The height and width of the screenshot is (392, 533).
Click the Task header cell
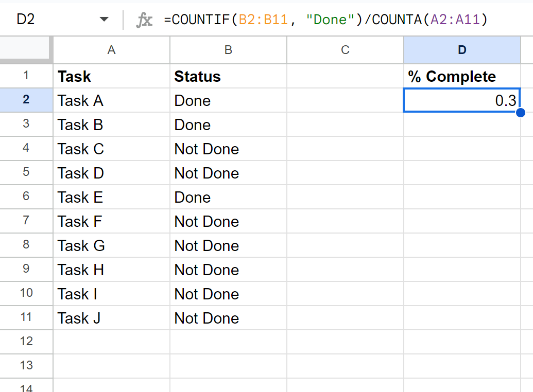coord(112,76)
